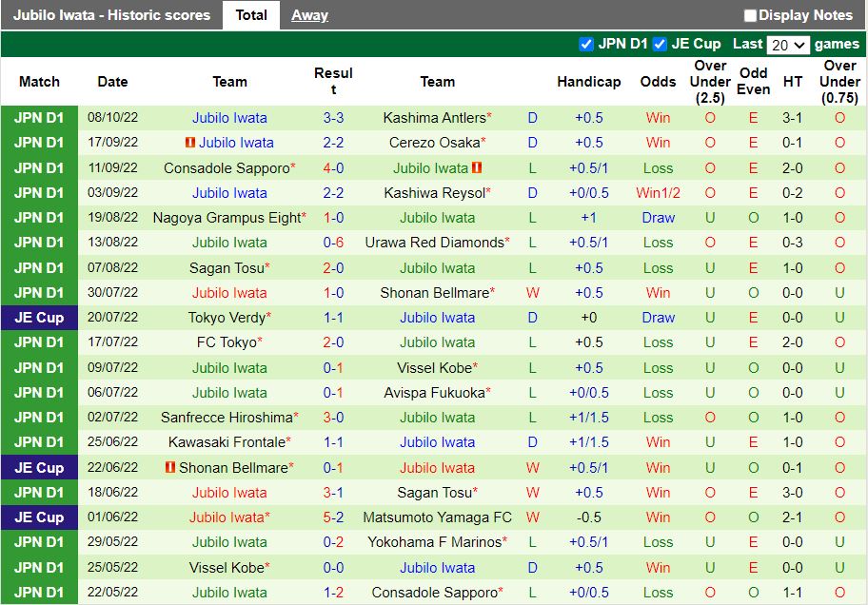Click the Odd Even column header
Screen dimensions: 868x605
coord(754,82)
